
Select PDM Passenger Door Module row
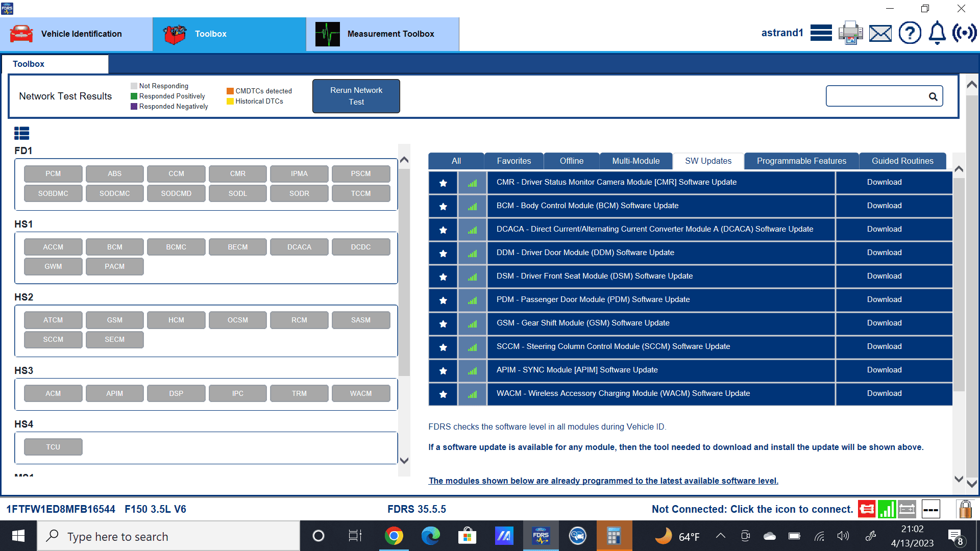coord(661,300)
